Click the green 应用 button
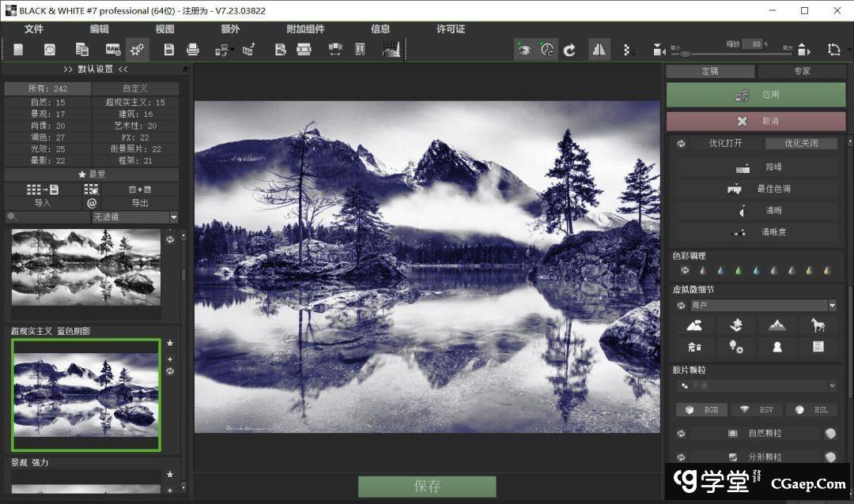 pos(755,95)
